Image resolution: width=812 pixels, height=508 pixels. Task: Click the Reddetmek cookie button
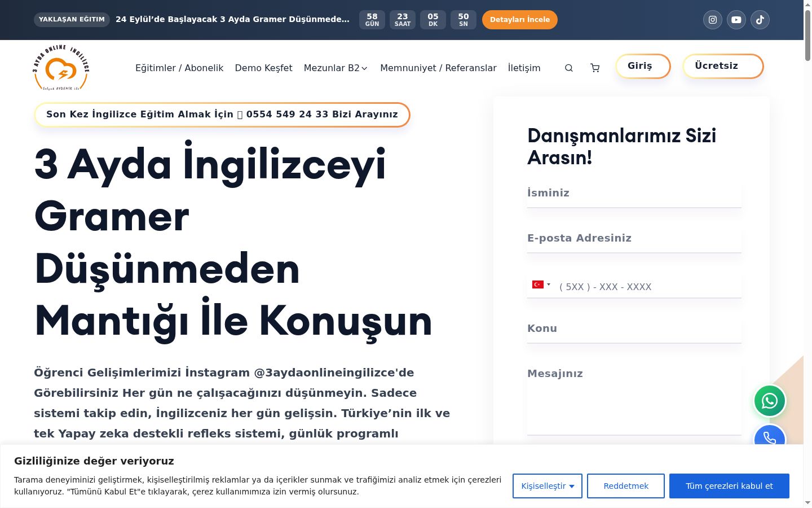(626, 486)
